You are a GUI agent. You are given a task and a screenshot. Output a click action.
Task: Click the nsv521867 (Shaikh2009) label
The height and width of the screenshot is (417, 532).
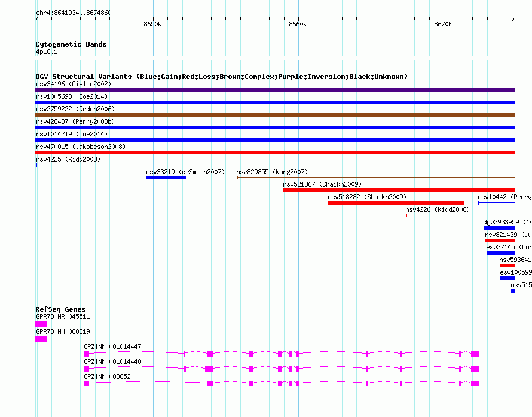[x=322, y=184]
